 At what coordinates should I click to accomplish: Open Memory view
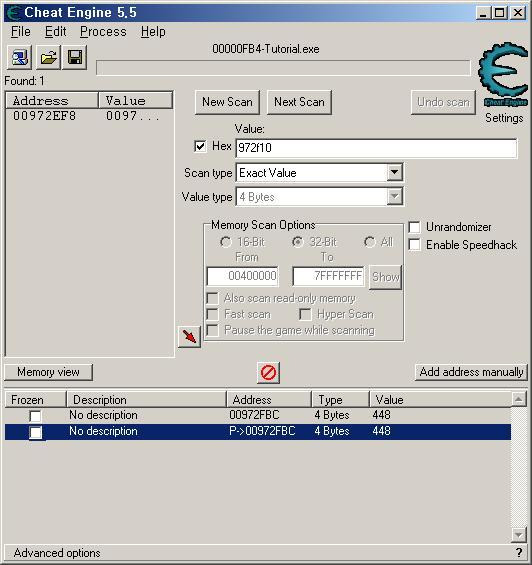48,372
